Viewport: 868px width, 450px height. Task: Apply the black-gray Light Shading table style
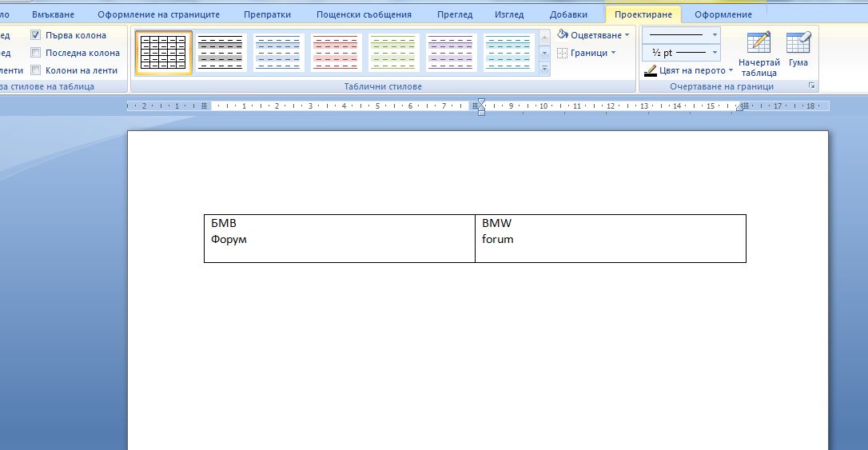click(221, 53)
